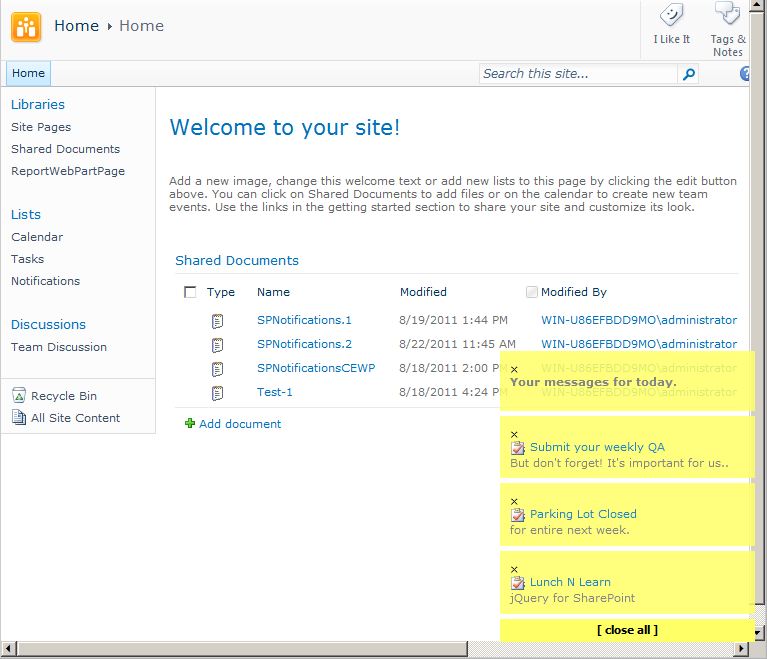Open Tags & Notes icon
The image size is (767, 659).
click(x=727, y=15)
